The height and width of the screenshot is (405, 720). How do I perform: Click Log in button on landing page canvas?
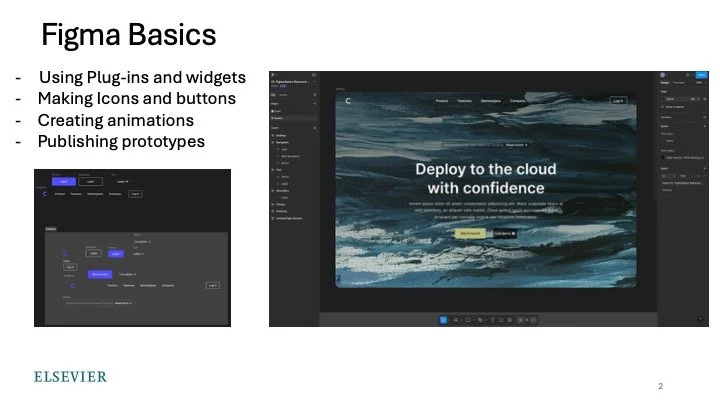coord(618,101)
